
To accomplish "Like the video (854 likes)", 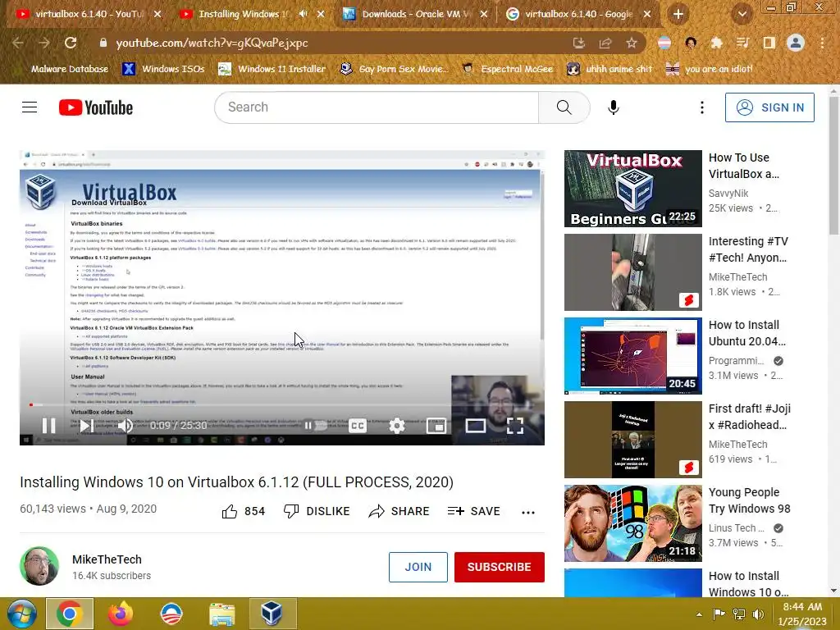I will point(243,512).
